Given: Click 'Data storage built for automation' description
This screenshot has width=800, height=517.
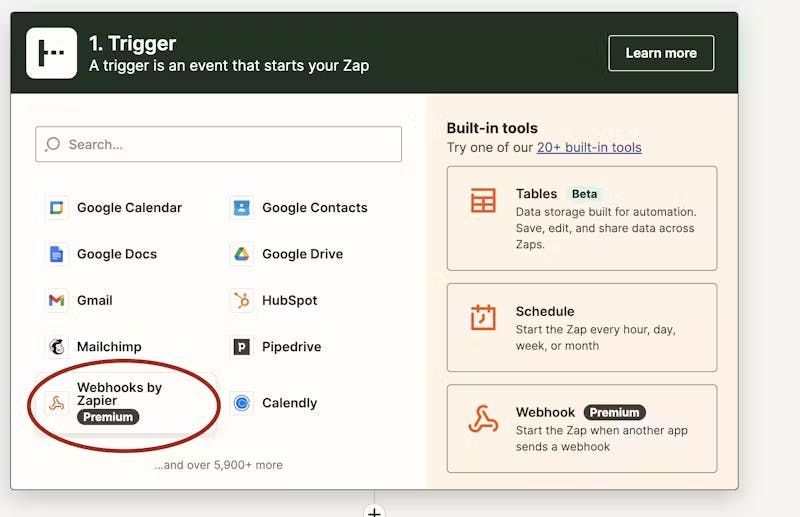Looking at the screenshot, I should click(x=606, y=228).
